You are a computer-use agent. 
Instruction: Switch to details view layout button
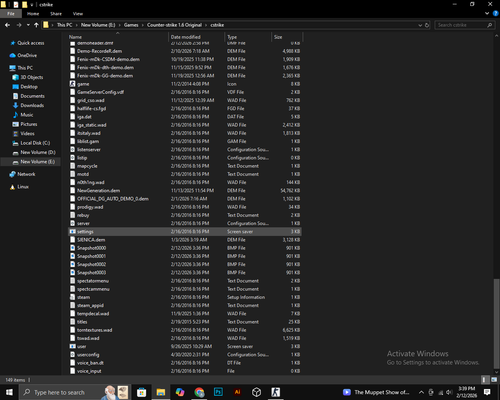pos(485,380)
